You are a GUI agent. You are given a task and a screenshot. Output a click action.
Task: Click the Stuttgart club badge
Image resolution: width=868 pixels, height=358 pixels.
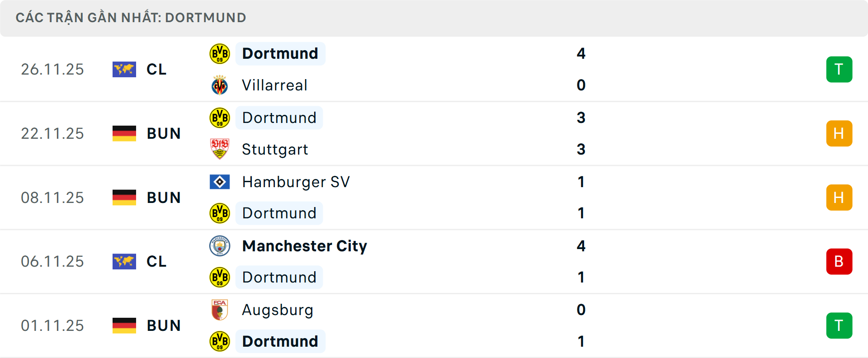(220, 149)
